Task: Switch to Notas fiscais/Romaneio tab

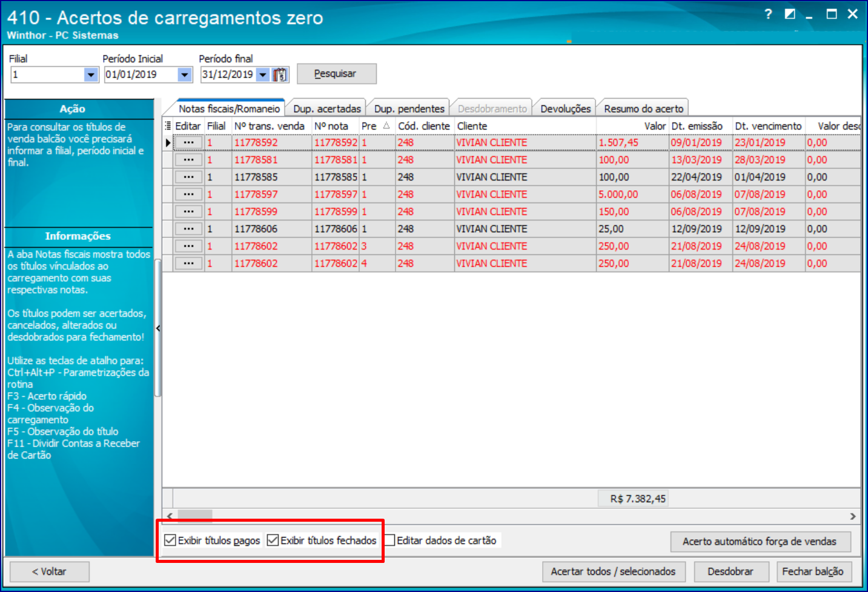Action: point(229,108)
